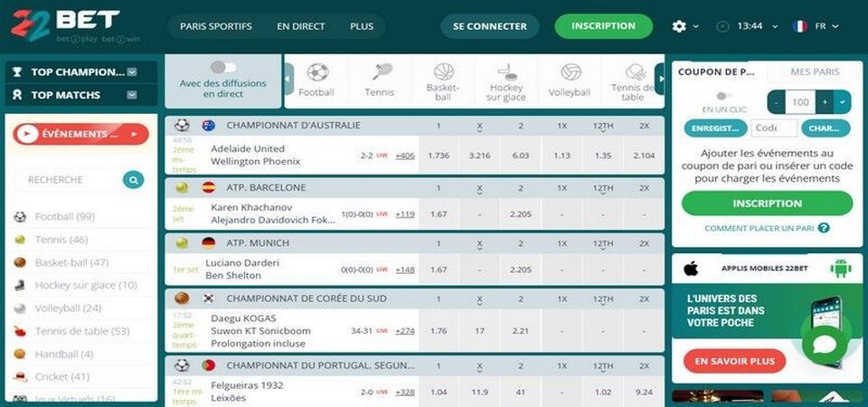Click the search magnifier button
Viewport: 868px width, 407px height.
(x=134, y=179)
